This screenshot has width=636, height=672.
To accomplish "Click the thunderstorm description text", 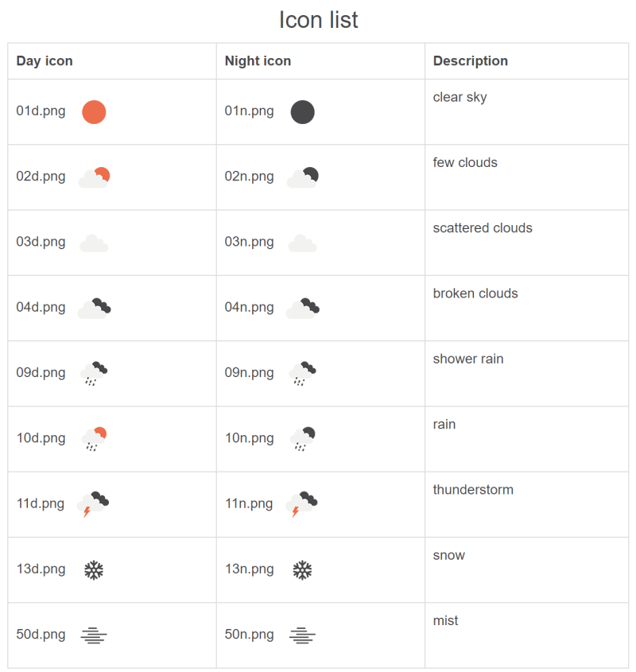I will (x=473, y=490).
